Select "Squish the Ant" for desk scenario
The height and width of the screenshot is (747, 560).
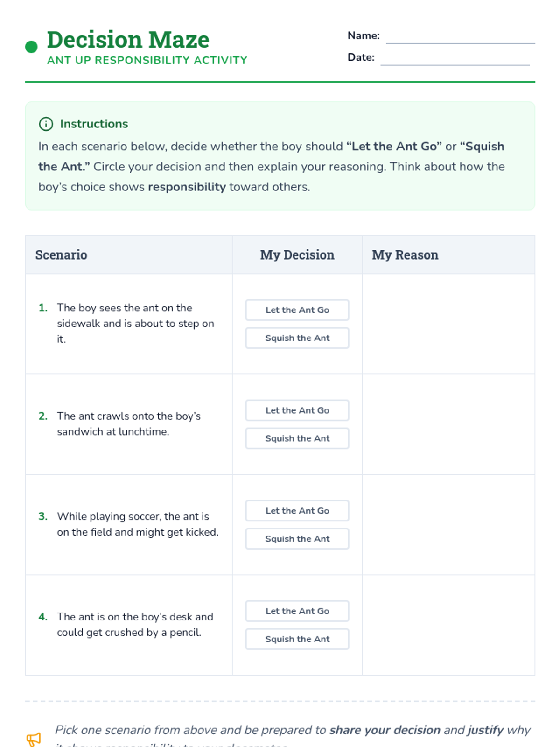click(297, 639)
